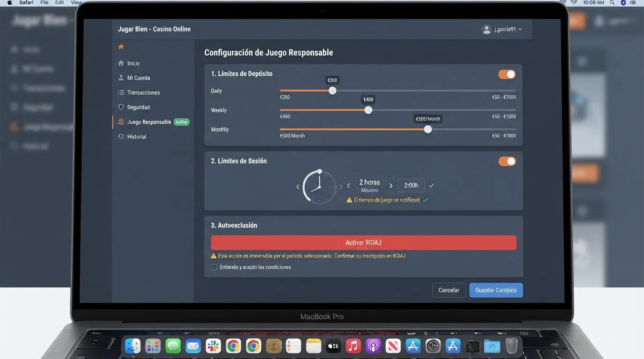Click the red Activar RGIAJ button
The height and width of the screenshot is (359, 644).
364,243
